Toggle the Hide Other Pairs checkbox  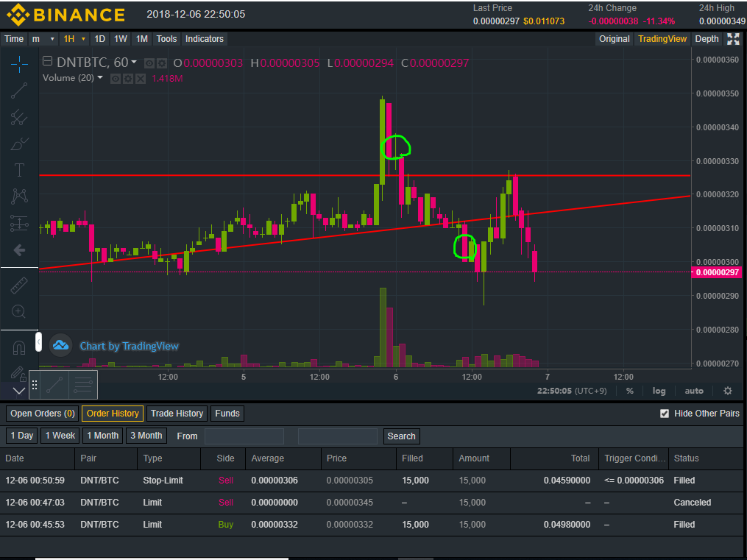[665, 414]
